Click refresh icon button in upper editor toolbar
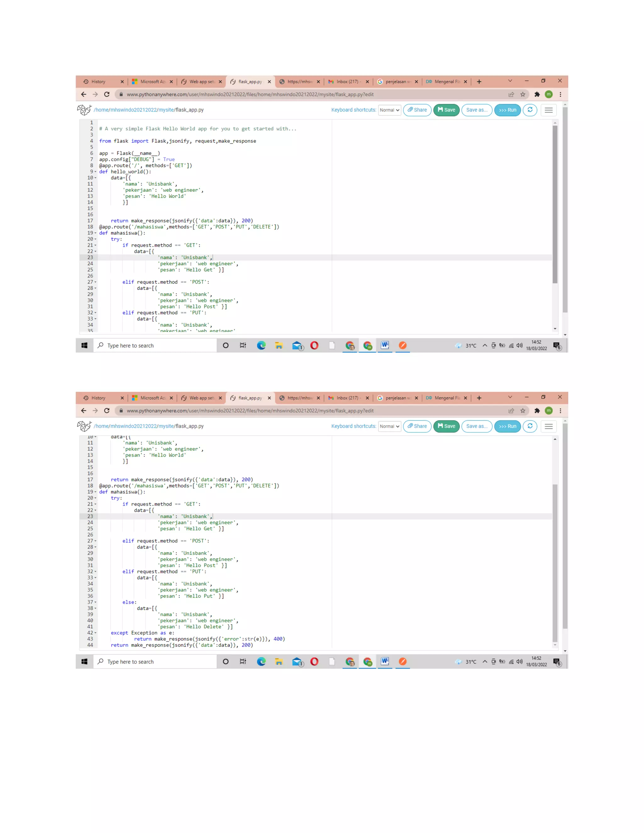Screen dimensions: 644x833 [x=530, y=110]
